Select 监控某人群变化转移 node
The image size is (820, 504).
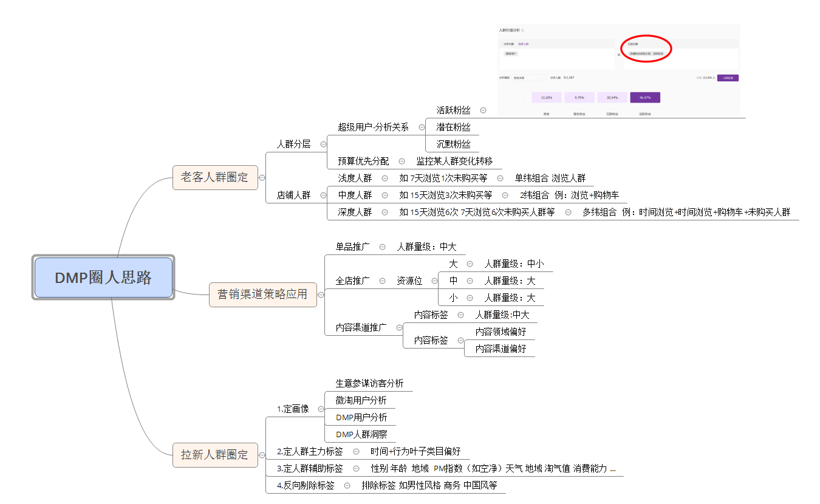(x=454, y=162)
